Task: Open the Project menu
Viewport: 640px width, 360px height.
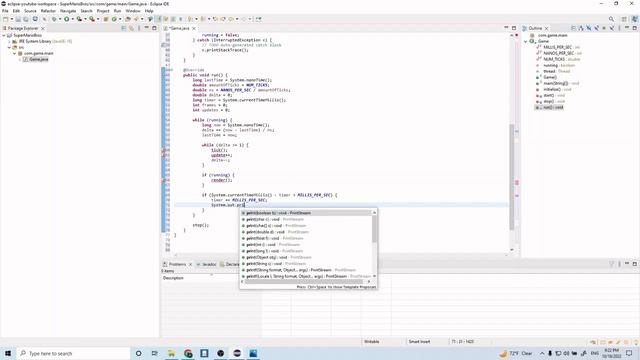Action: tap(103, 11)
